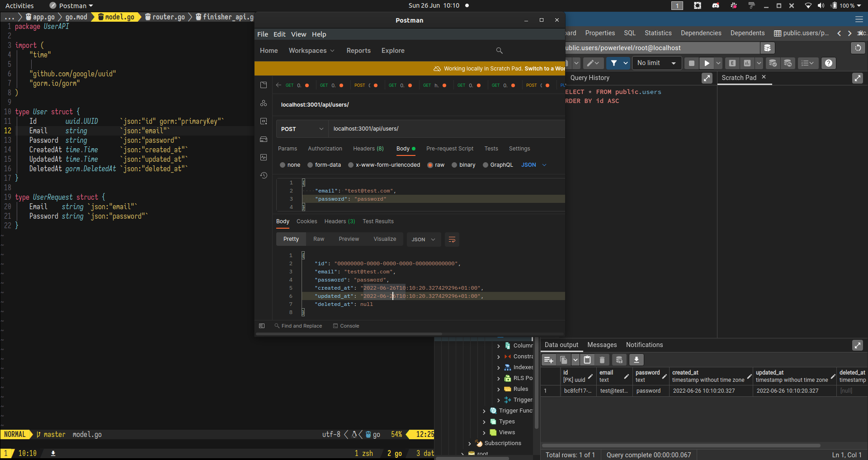Expand the Views tree node in pgAdmin
This screenshot has width=868, height=460.
[484, 432]
